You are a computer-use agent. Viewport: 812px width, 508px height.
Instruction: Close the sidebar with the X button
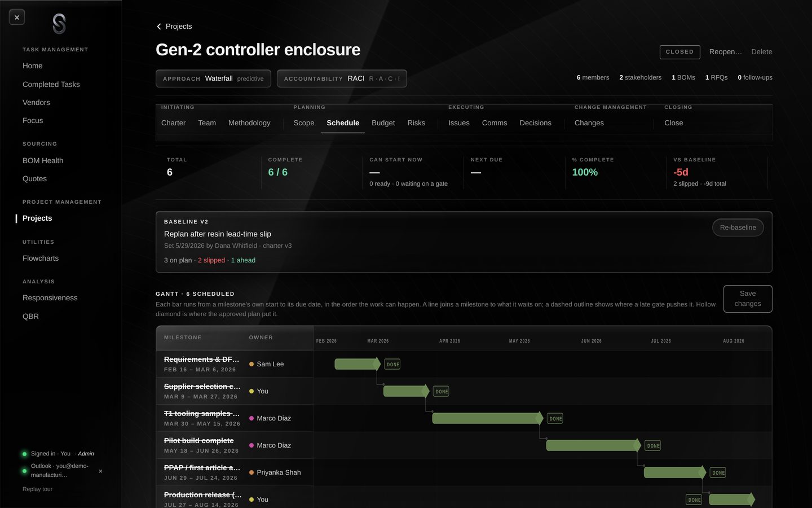click(x=17, y=17)
